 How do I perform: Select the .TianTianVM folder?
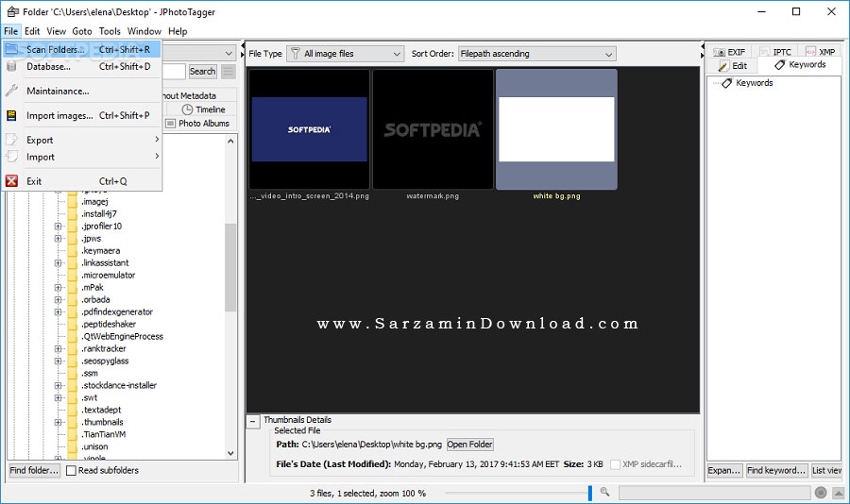(104, 435)
